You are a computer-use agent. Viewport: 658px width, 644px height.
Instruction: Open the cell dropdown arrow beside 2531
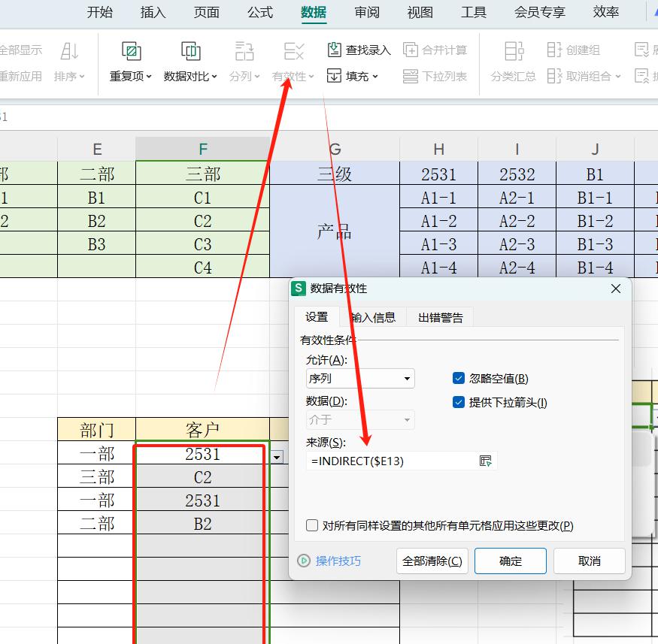click(277, 457)
